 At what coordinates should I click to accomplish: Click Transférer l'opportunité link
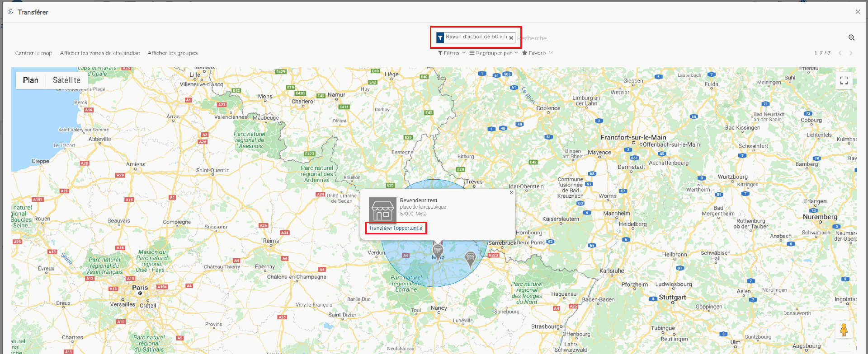tap(396, 228)
